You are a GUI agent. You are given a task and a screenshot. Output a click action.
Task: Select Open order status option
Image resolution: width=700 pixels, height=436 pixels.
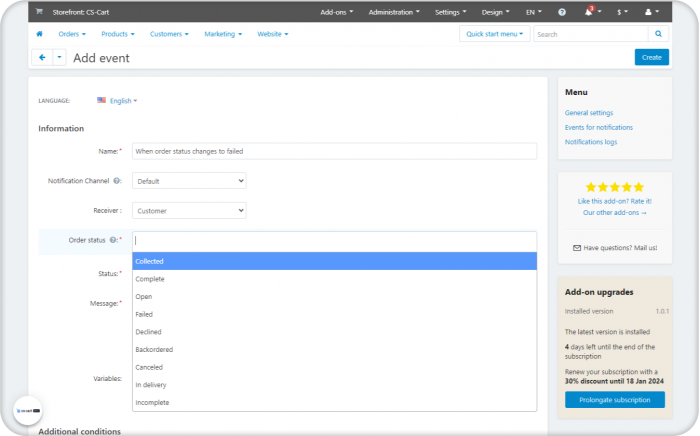coord(334,296)
